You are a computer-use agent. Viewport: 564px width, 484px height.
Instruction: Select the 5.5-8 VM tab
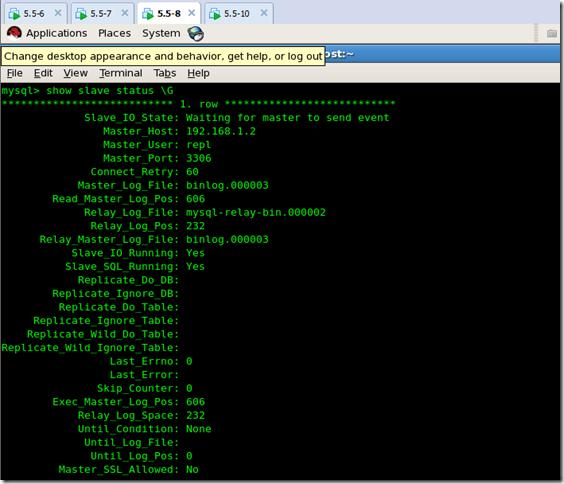[169, 14]
